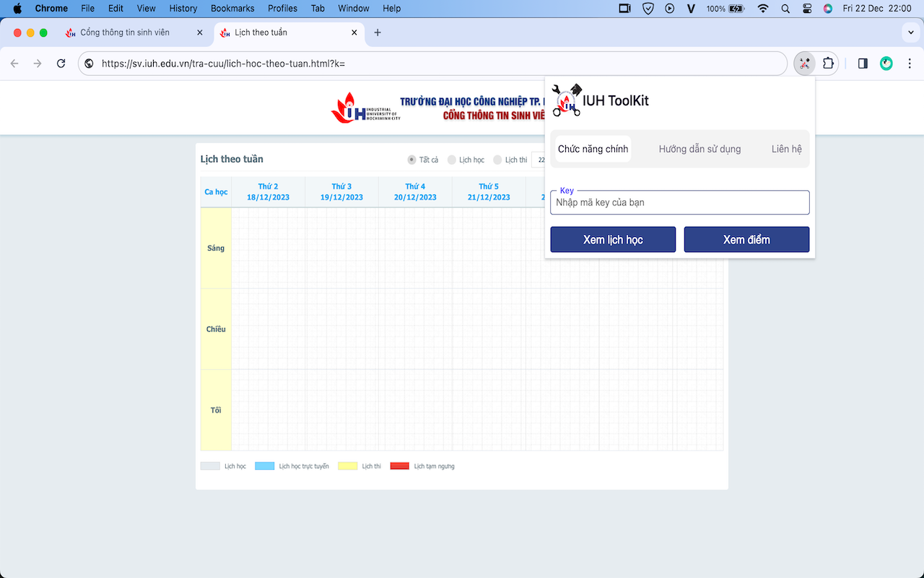Open the Wi-Fi status menu
This screenshot has width=924, height=578.
coord(763,9)
